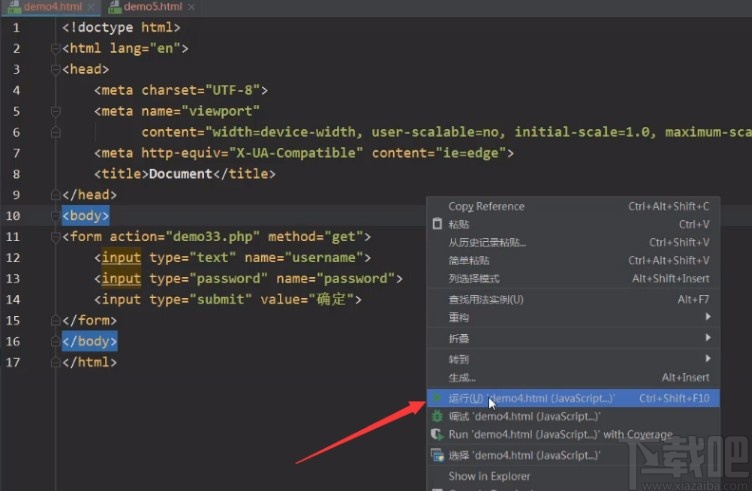
Task: Select 查找用法实例(U) menu entry
Action: click(573, 300)
